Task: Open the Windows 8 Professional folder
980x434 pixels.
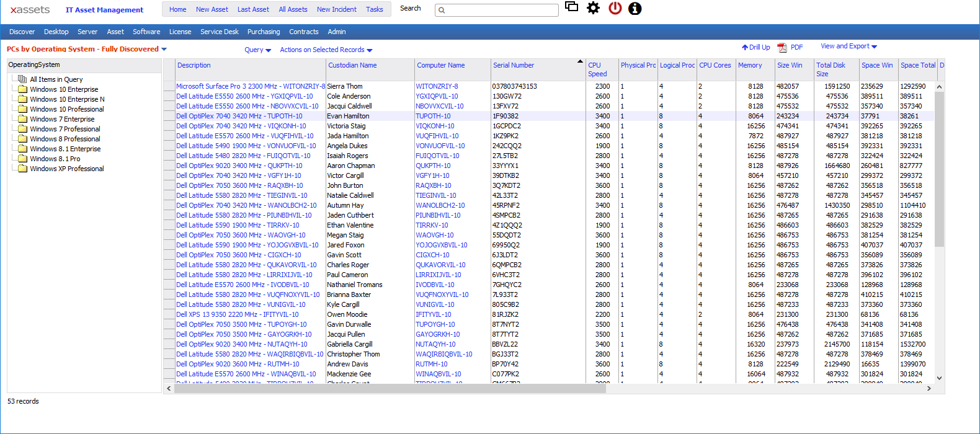Action: tap(23, 139)
